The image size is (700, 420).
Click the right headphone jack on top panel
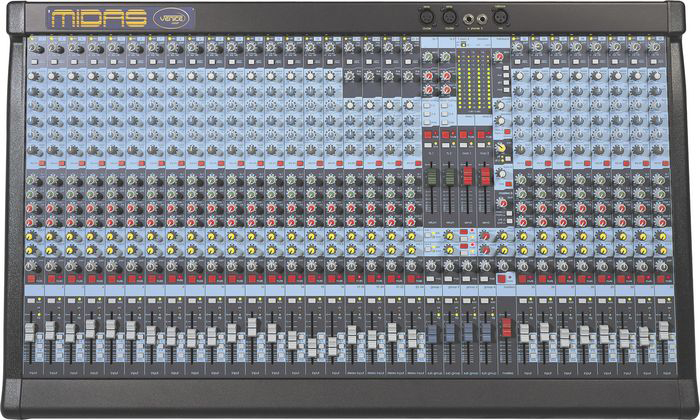[x=481, y=19]
